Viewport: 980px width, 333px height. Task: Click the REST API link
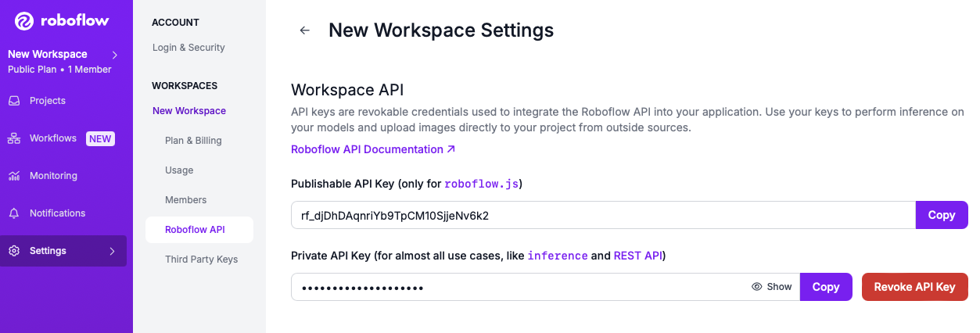coord(638,256)
